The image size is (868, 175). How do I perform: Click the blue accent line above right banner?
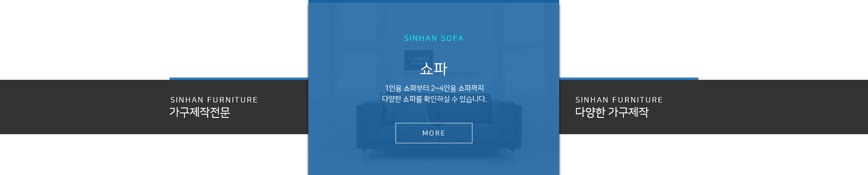pyautogui.click(x=629, y=78)
